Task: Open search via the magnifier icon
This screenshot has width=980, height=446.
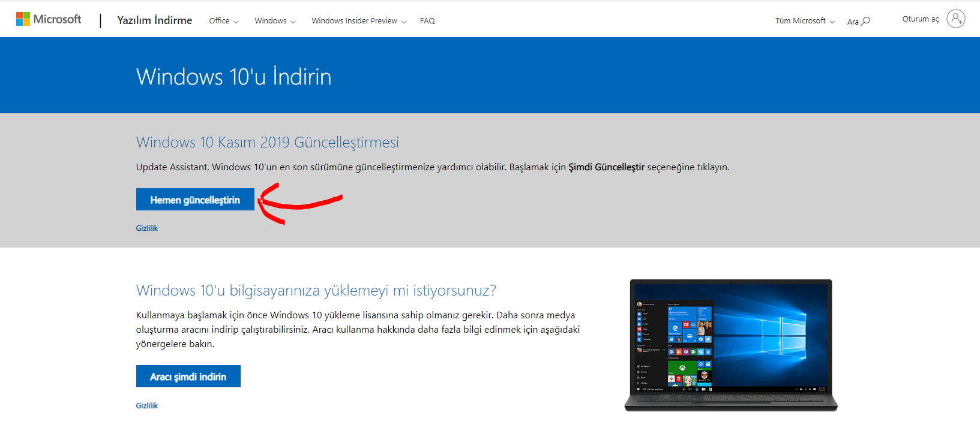Action: click(x=865, y=21)
